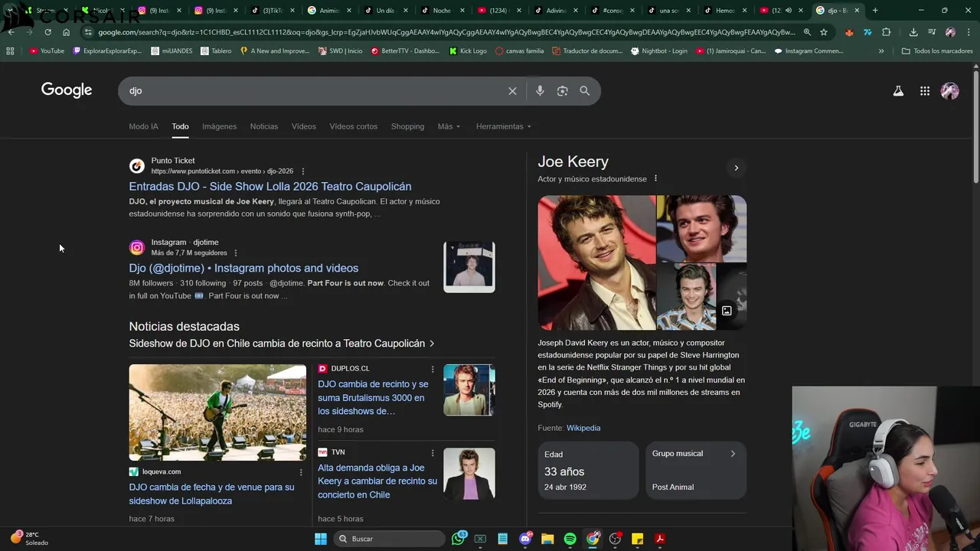Click the Chrome address bar URL
The image size is (980, 551).
[x=446, y=32]
